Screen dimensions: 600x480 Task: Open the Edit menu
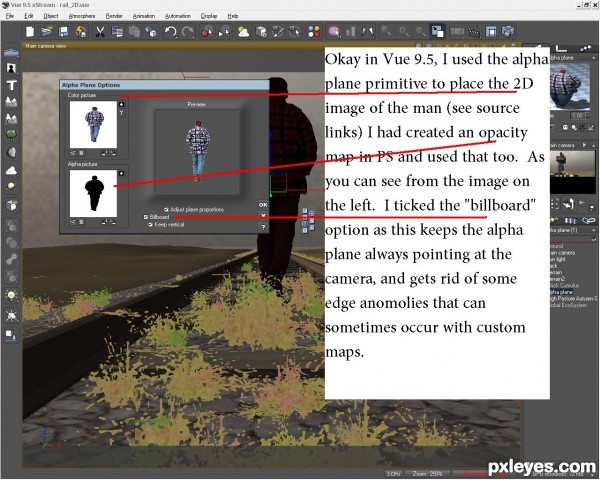29,16
